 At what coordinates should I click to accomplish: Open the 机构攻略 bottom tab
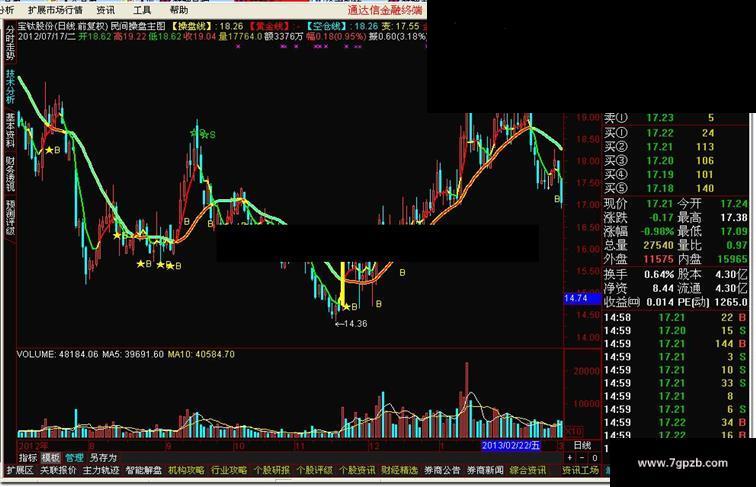pos(186,470)
